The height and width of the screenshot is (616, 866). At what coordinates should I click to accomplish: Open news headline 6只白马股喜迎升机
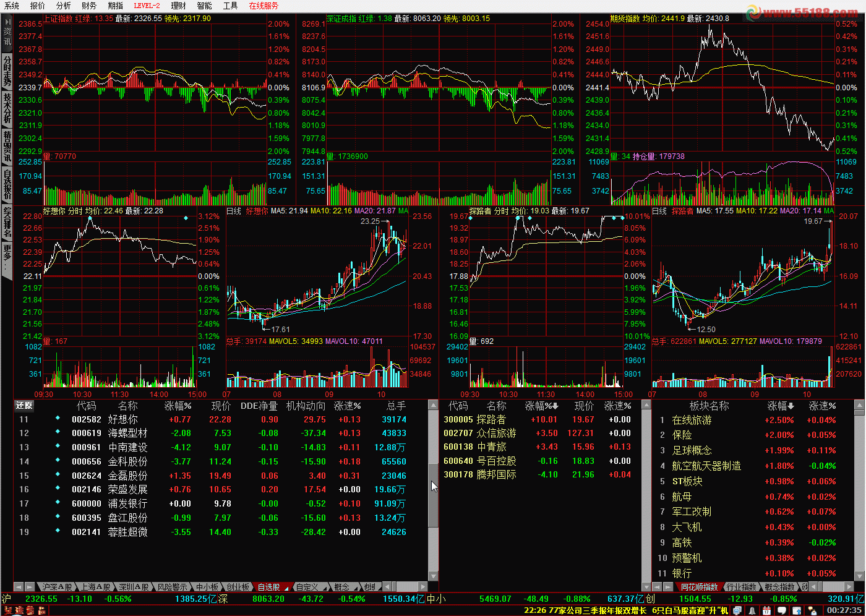[690, 610]
